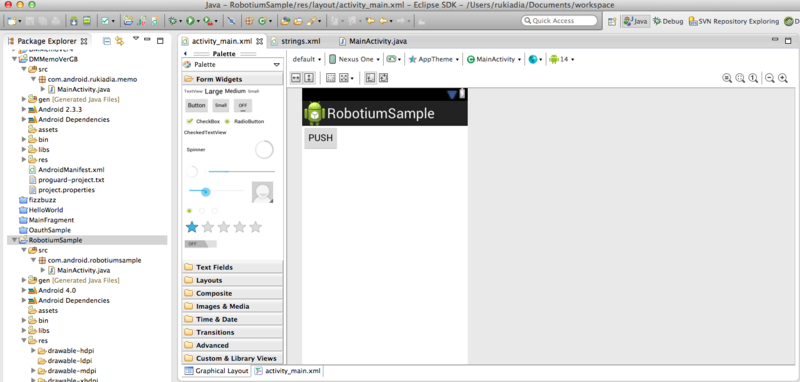Open the Layouts palette category

(232, 281)
